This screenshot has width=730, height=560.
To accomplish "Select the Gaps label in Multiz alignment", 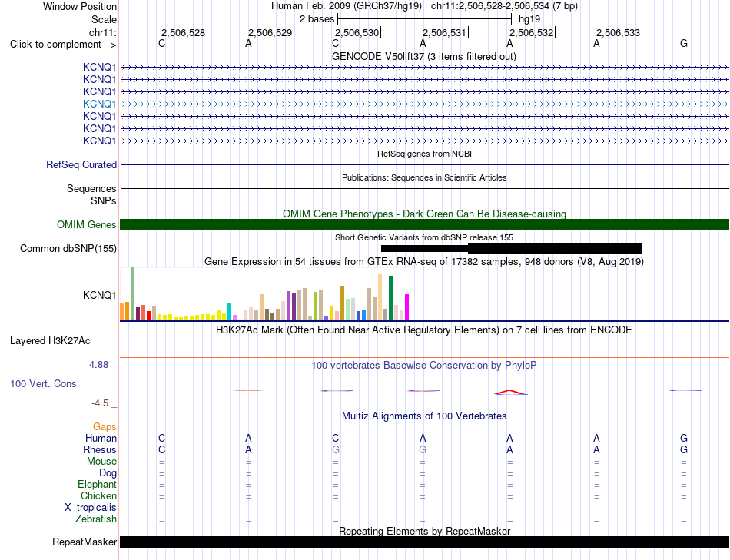I will tap(105, 427).
